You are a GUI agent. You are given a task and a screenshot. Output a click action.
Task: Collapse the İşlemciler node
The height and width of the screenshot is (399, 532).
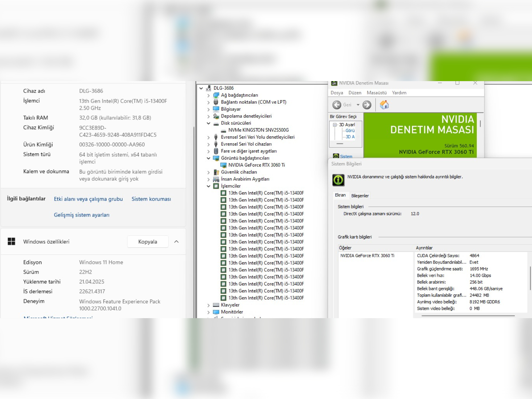click(x=209, y=186)
